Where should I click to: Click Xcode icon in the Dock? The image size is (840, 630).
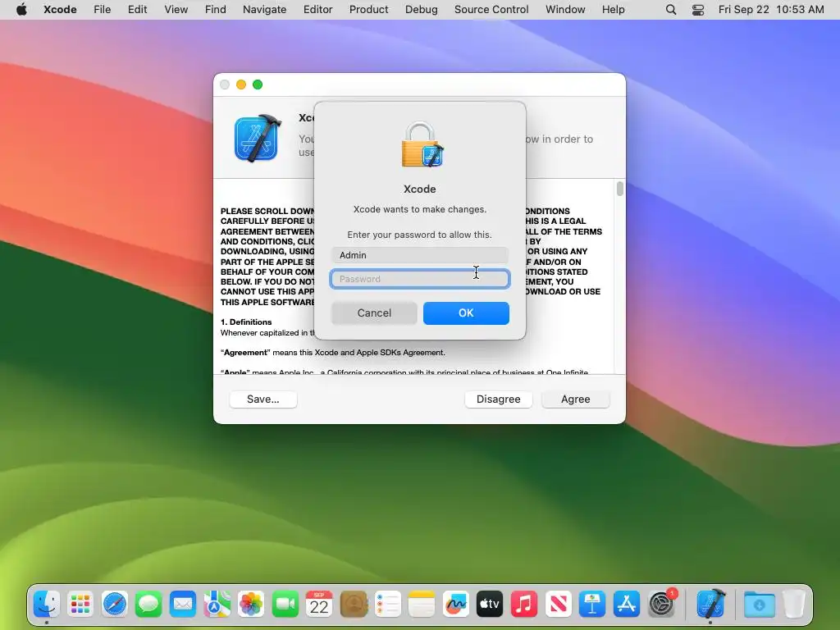point(710,604)
